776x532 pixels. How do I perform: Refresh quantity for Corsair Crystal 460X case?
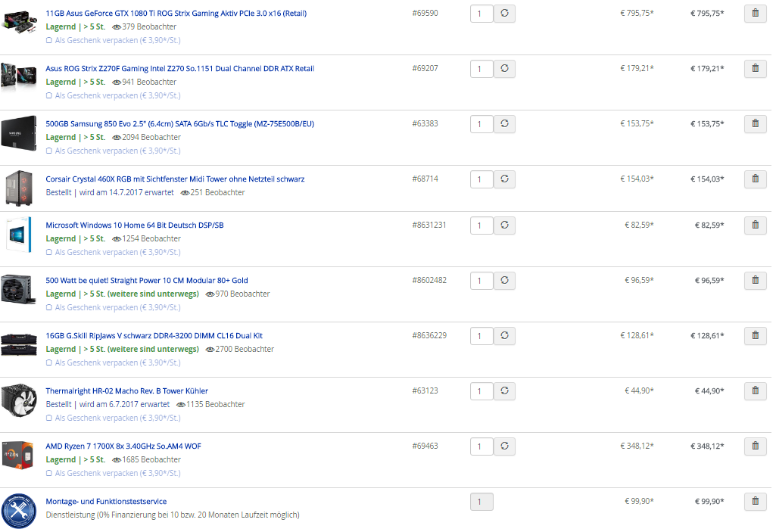click(504, 179)
